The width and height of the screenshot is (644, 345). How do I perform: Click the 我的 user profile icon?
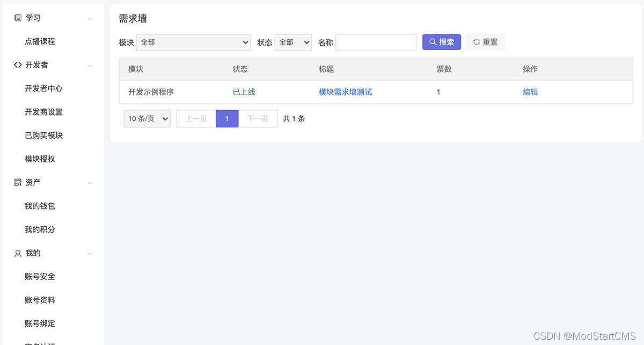coord(18,253)
